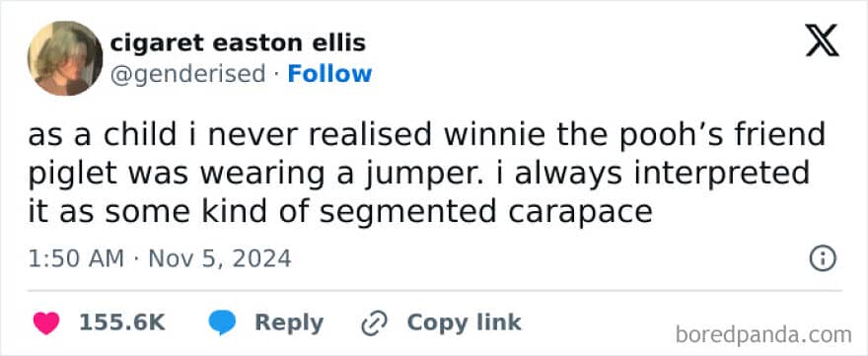The width and height of the screenshot is (868, 356).
Task: Open the tweet info circle icon
Action: pyautogui.click(x=823, y=259)
